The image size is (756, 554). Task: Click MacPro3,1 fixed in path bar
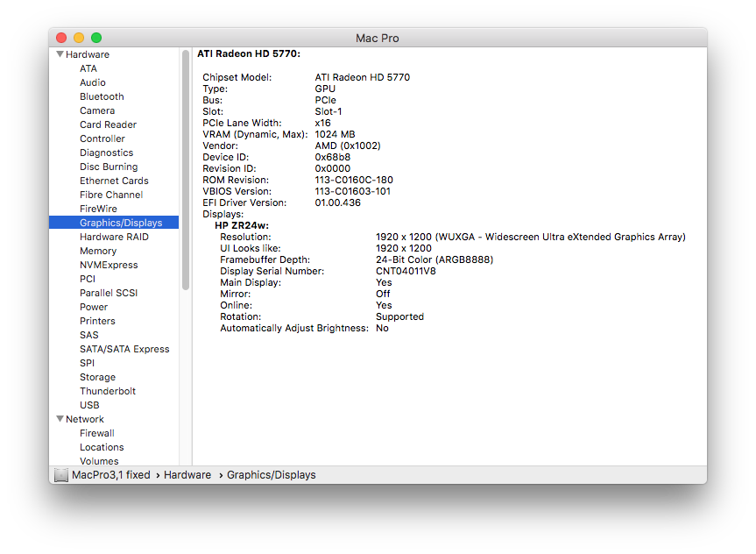111,475
